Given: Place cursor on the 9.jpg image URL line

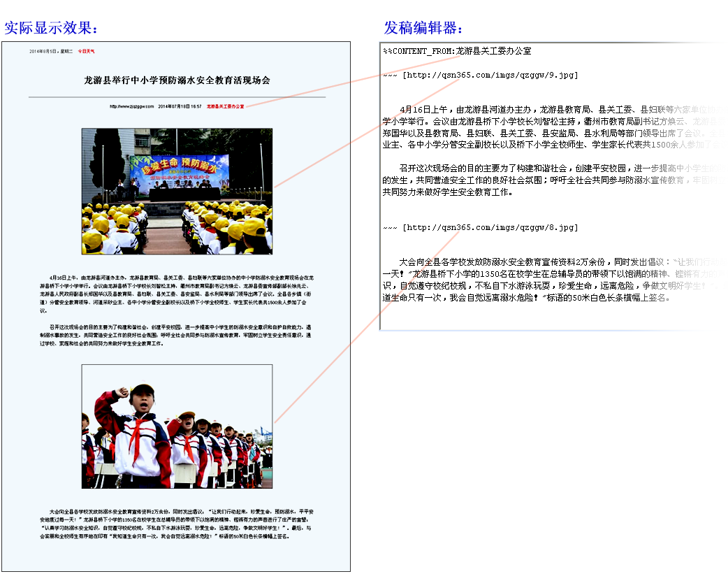Looking at the screenshot, I should (x=481, y=75).
